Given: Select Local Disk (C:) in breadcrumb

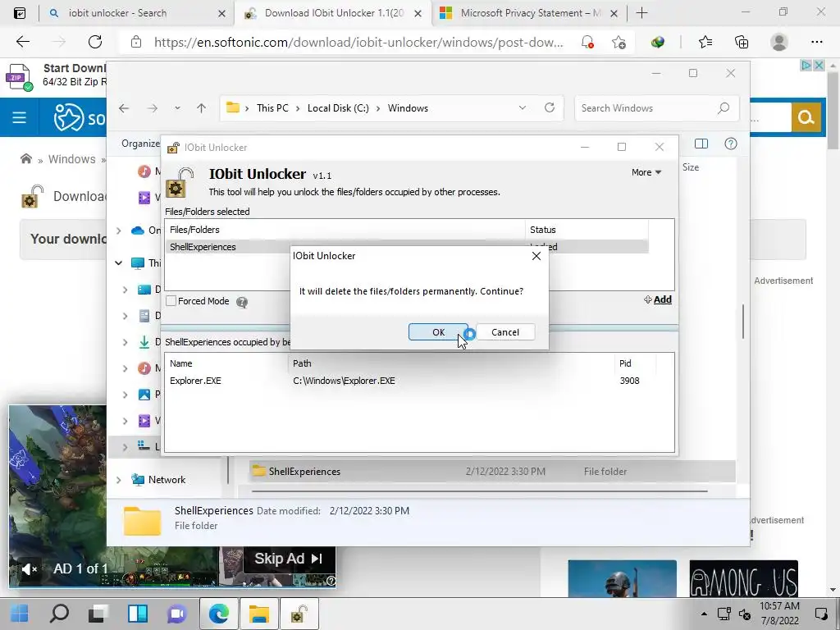Looking at the screenshot, I should tap(338, 108).
